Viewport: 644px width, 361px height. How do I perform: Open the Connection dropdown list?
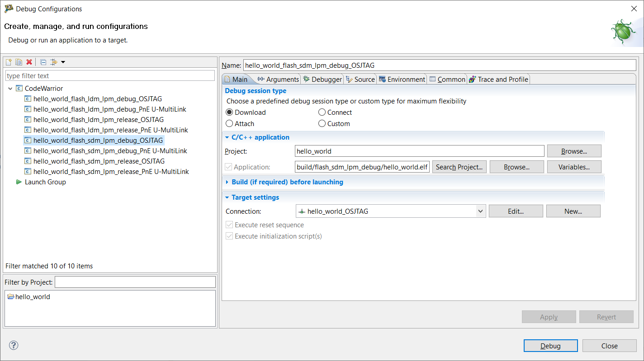(x=480, y=211)
